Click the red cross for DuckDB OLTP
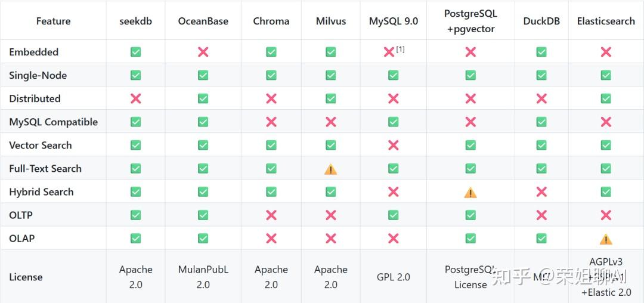This screenshot has width=644, height=303. click(x=541, y=215)
